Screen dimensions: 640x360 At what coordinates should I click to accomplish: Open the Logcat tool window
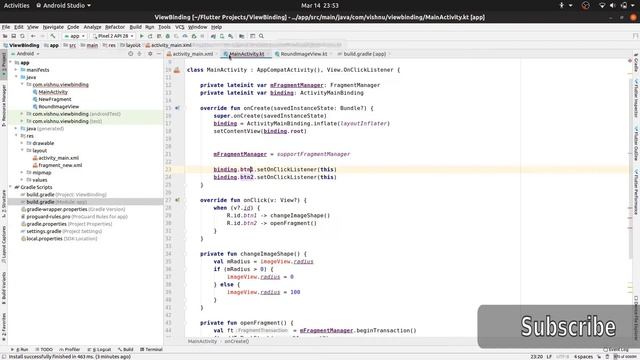click(99, 349)
